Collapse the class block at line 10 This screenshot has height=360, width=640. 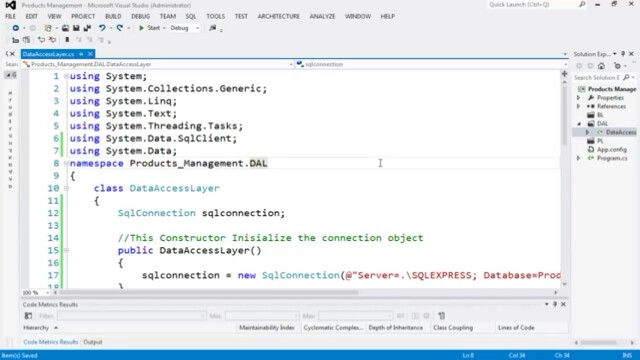pos(66,188)
